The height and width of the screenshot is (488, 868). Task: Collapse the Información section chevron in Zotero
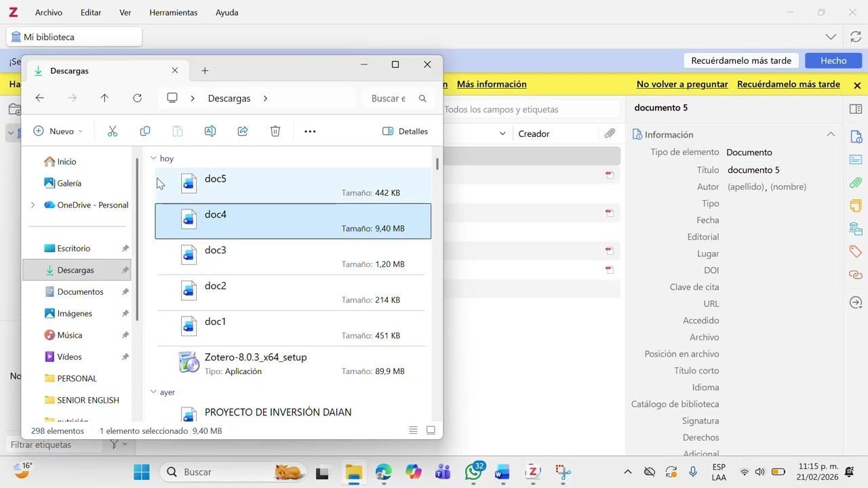coord(831,134)
